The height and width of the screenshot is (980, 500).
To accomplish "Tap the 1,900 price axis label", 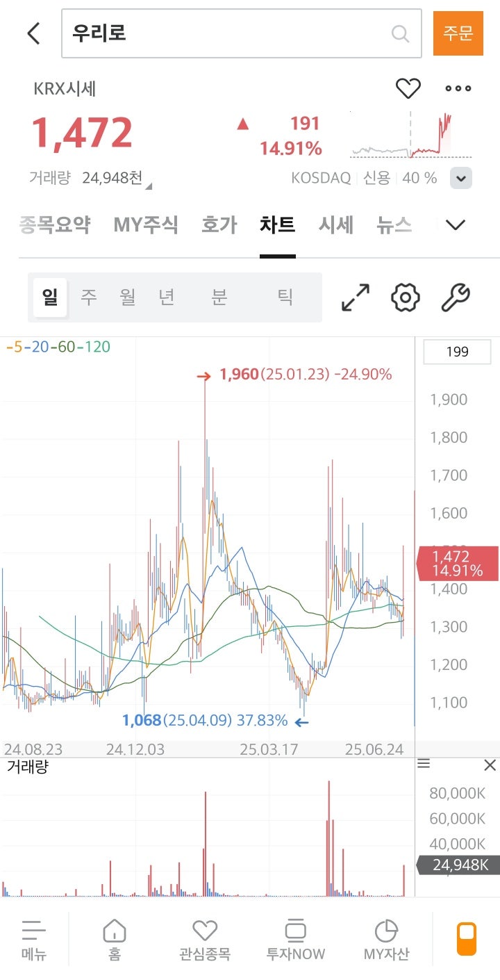I will click(x=449, y=400).
